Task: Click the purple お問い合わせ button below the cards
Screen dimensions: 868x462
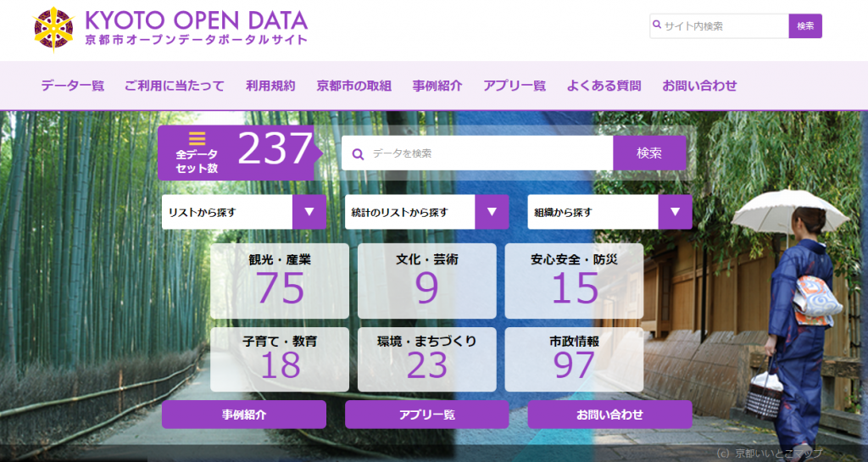Action: 610,415
